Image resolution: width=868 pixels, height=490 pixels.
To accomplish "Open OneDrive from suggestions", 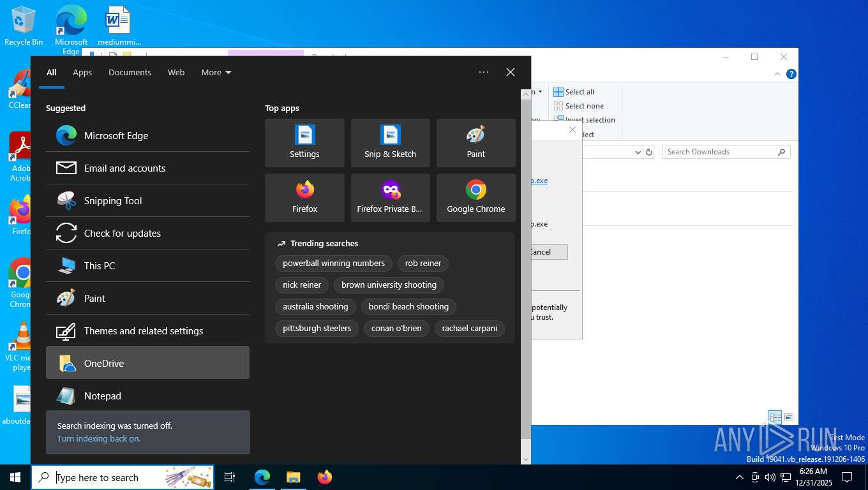I will (x=147, y=363).
